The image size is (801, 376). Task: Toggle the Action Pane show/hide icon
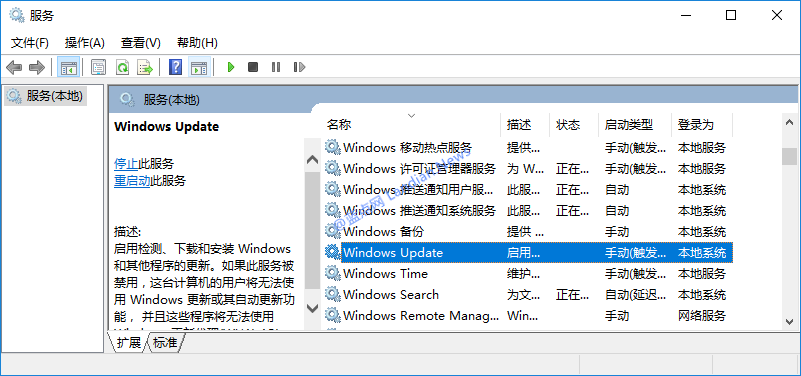point(199,67)
